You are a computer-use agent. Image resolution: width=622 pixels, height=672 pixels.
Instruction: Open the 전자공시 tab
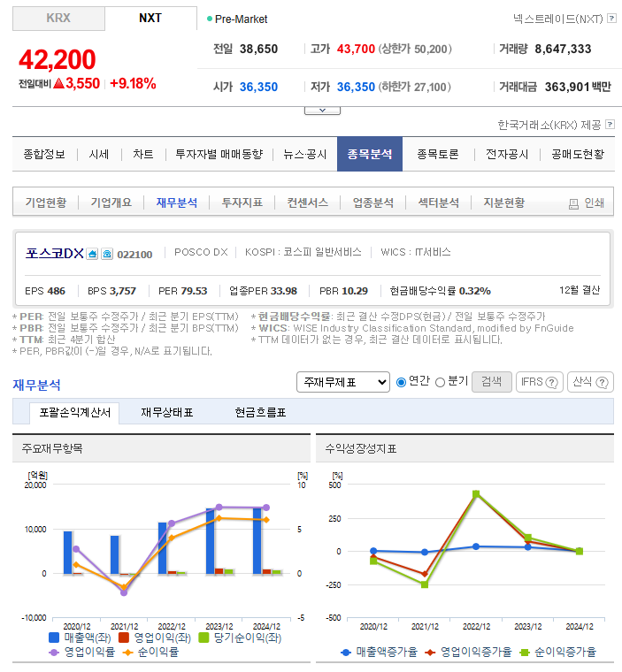click(x=507, y=154)
